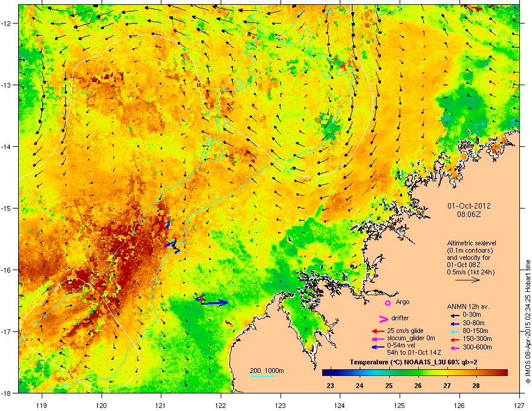Viewport: 532px width, 411px height.
Task: Click the 'and velocity for' caption line
Action: click(x=469, y=257)
